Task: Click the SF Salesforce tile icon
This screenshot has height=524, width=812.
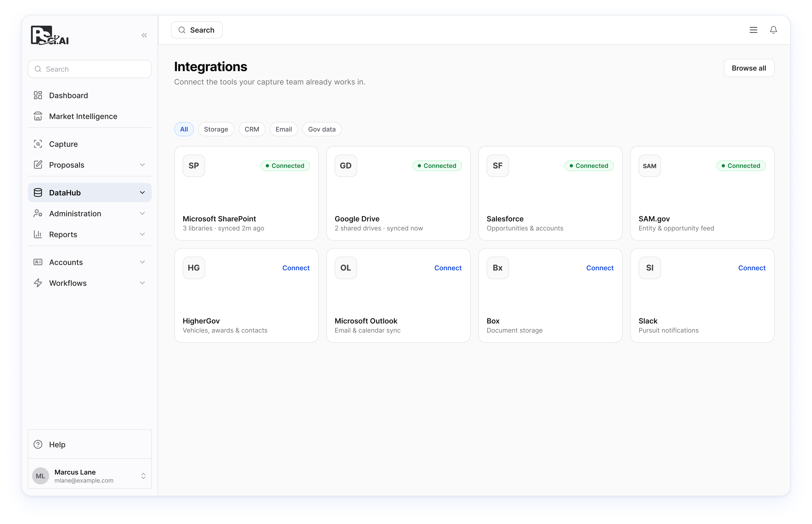Action: [x=498, y=166]
